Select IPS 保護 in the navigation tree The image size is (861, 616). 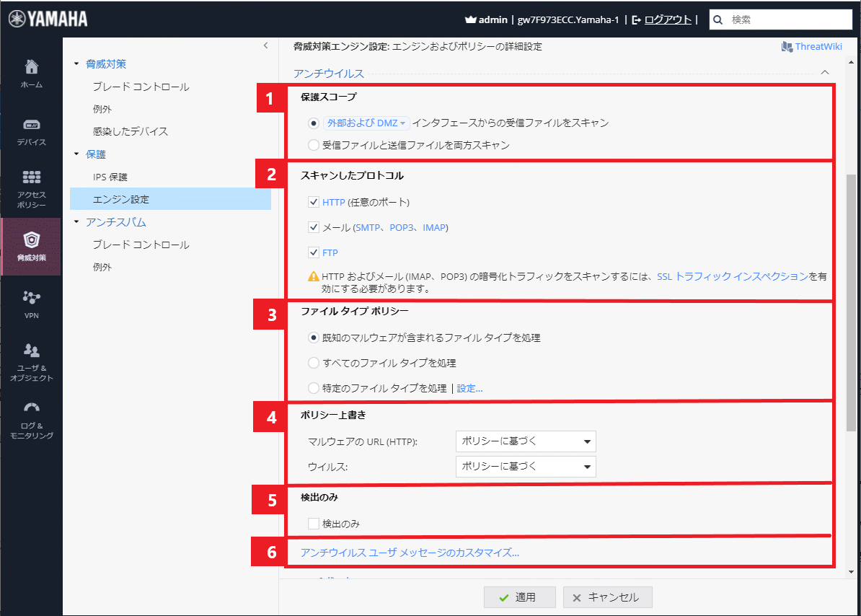pos(110,177)
